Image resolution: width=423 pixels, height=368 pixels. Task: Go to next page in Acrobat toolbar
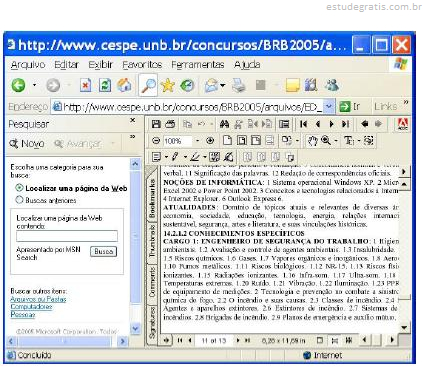[331, 124]
